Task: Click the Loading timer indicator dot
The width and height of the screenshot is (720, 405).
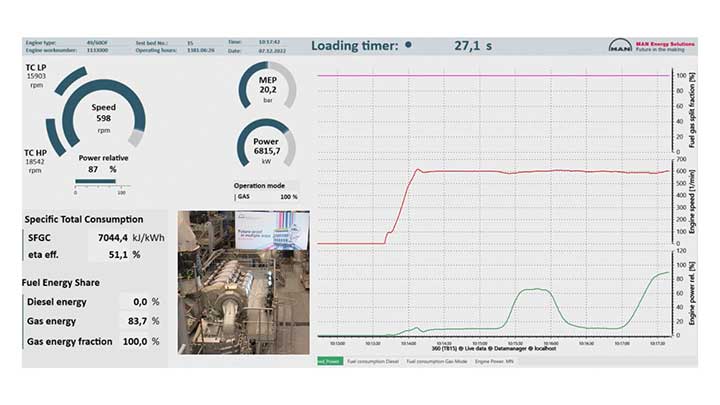Action: 408,45
